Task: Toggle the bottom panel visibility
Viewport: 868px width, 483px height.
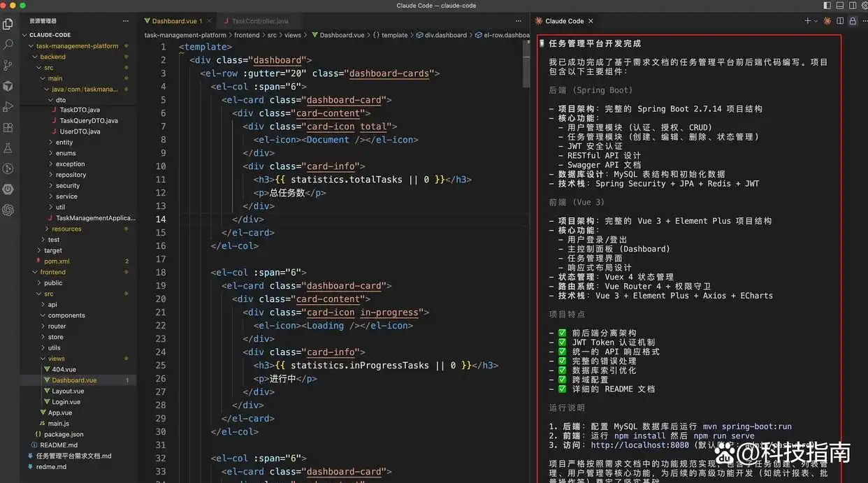Action: click(839, 6)
